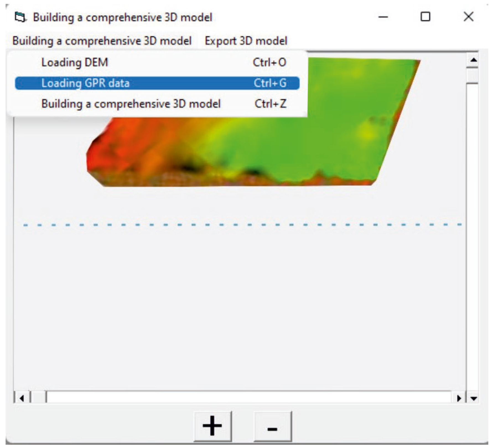Maximize the 3D model window
Image resolution: width=493 pixels, height=448 pixels.
425,17
